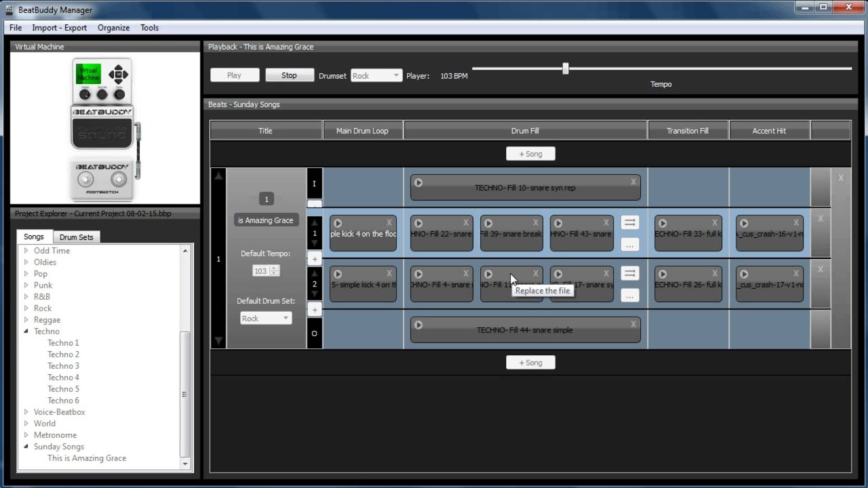Play Fill 17- snare in part 2
The height and width of the screenshot is (488, 868).
pos(558,274)
